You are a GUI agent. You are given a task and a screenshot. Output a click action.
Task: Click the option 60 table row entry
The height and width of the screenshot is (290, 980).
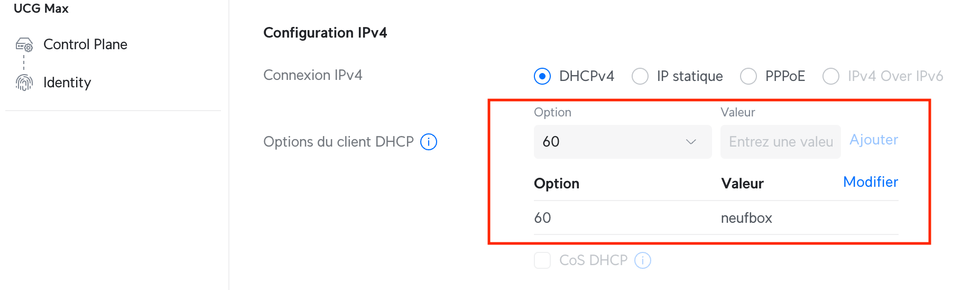[x=543, y=218]
